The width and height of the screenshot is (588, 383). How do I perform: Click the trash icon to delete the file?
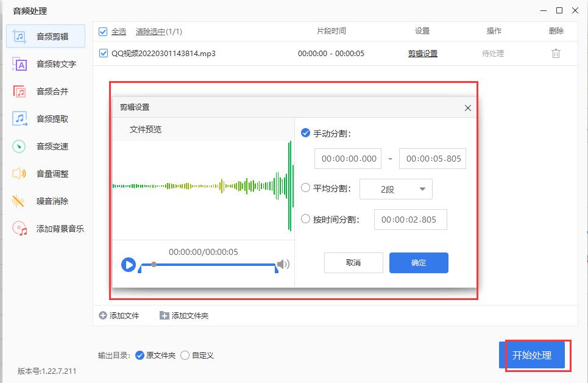click(x=555, y=53)
